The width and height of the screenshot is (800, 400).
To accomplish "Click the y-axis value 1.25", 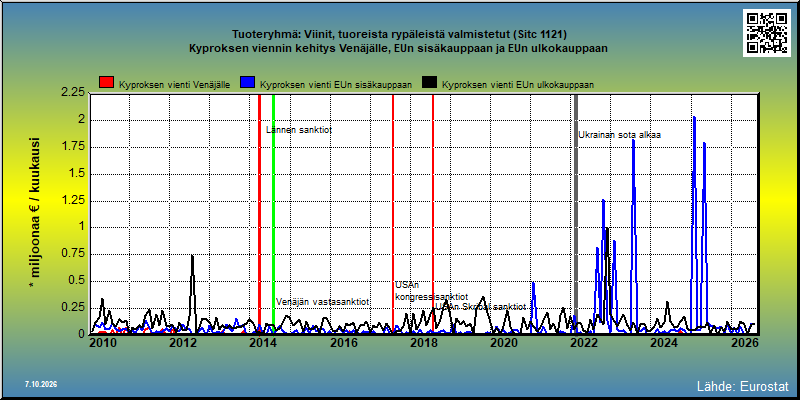I will coord(73,200).
